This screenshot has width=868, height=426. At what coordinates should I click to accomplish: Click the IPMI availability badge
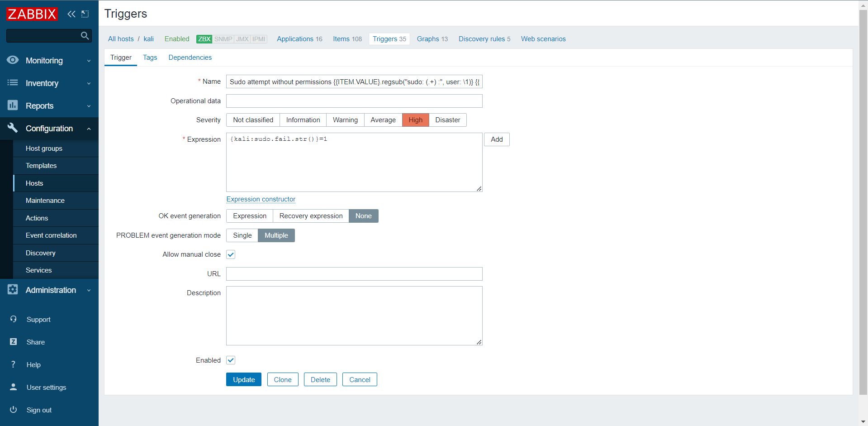(x=259, y=39)
